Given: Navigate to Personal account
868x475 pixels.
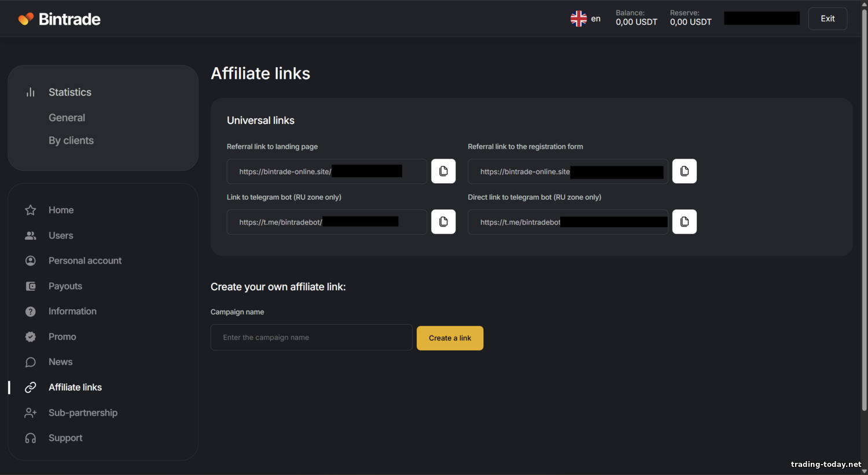Looking at the screenshot, I should pyautogui.click(x=85, y=261).
